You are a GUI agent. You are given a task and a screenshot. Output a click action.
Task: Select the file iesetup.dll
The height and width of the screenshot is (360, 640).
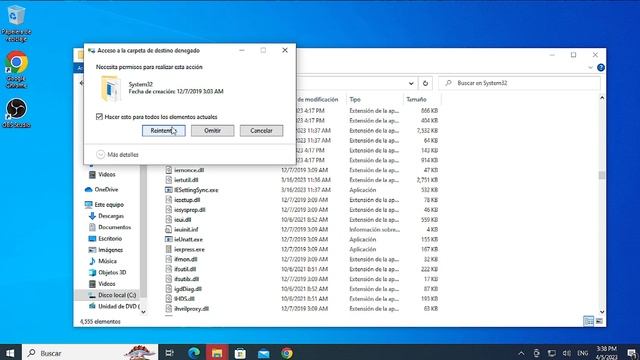tap(187, 200)
